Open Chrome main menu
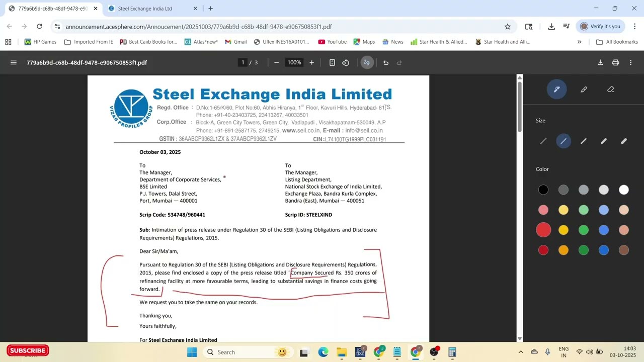 (634, 27)
